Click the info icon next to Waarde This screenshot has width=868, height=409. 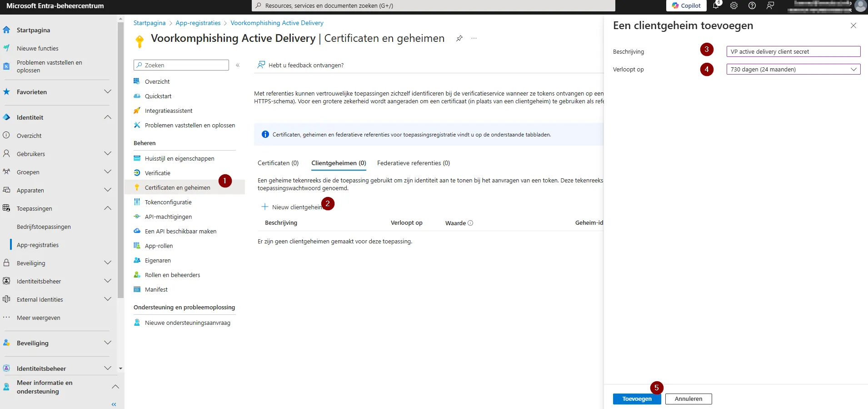click(470, 223)
